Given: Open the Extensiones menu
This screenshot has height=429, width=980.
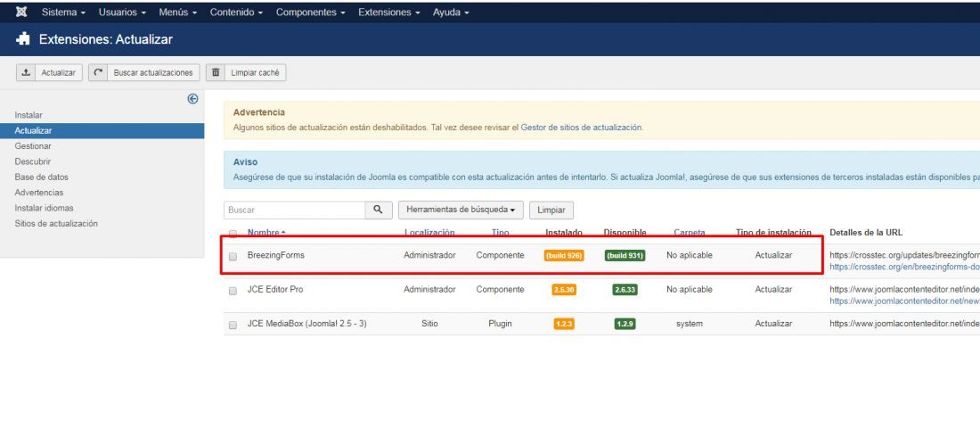Looking at the screenshot, I should 388,12.
